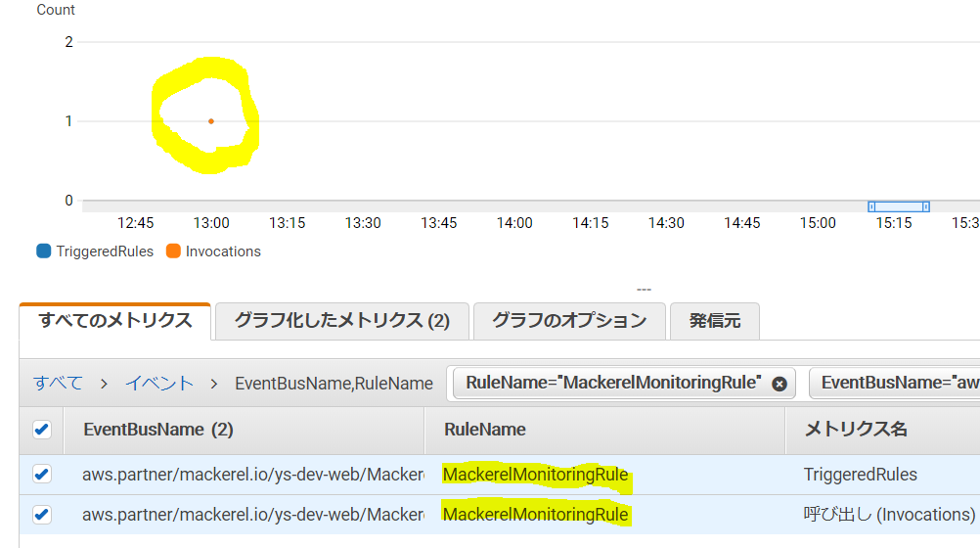Click the 15:15 time axis label
The height and width of the screenshot is (548, 980).
[894, 223]
